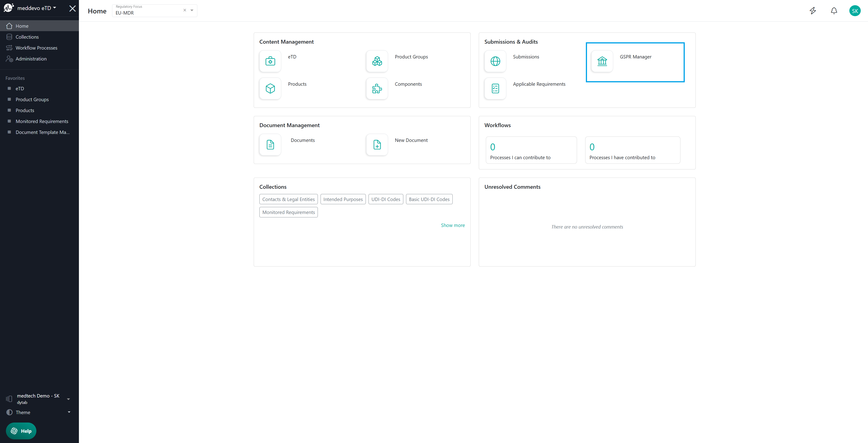Open the Components puzzle icon tile
The image size is (868, 443).
coord(377,88)
